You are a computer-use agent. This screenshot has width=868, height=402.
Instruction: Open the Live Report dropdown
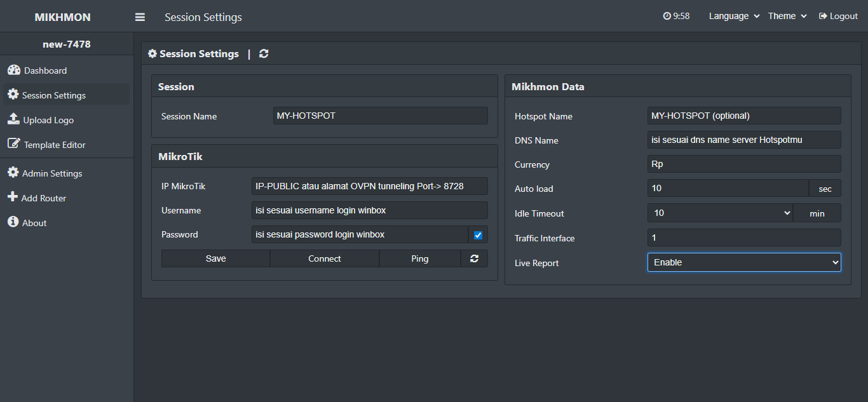point(743,262)
